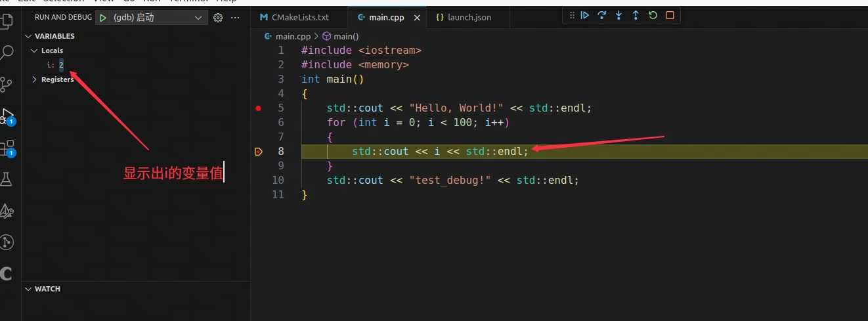
Task: Open Run and Debug more actions menu
Action: (x=236, y=18)
